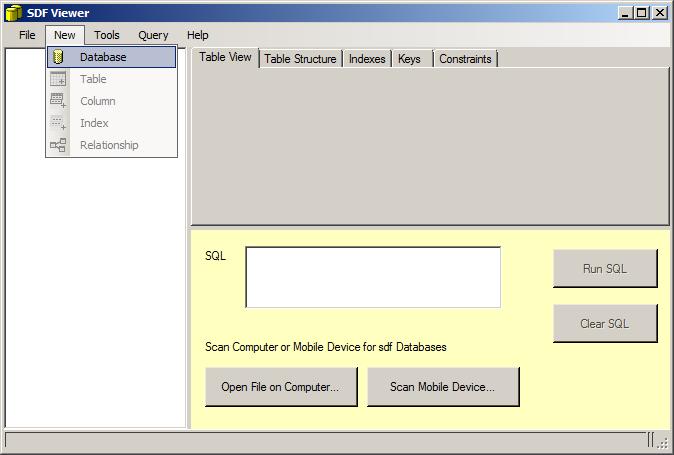Click the relationship diagram icon beside Relationship

tap(58, 145)
